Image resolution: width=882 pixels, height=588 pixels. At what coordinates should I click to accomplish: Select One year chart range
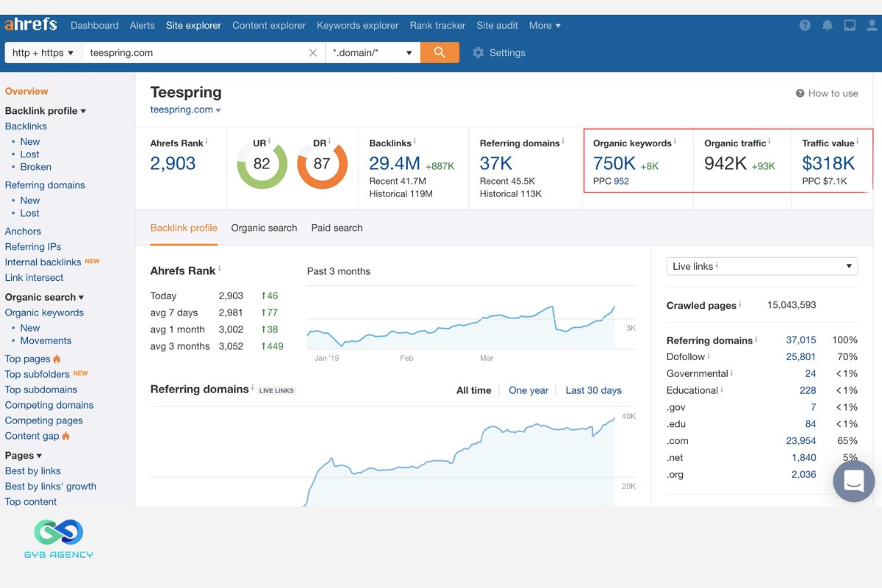[x=528, y=390]
